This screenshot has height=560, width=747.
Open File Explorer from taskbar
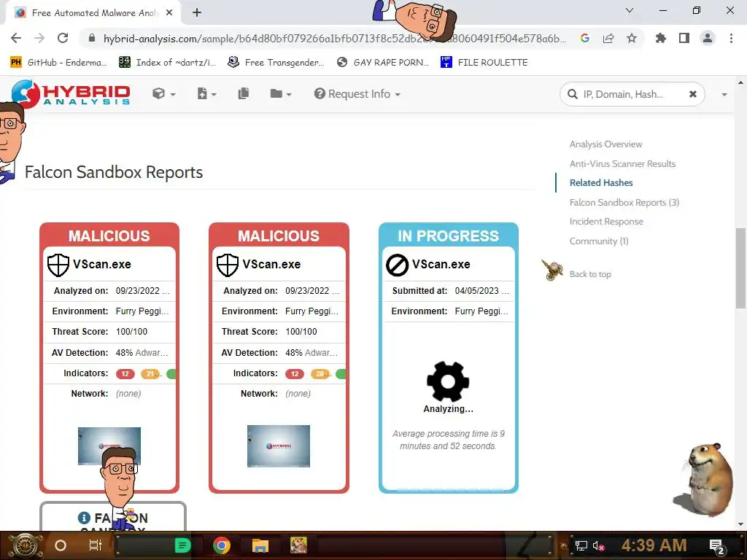[260, 545]
